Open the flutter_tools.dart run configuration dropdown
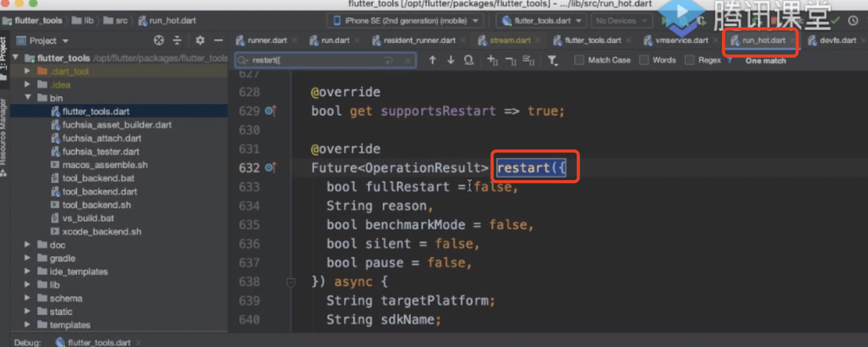This screenshot has height=347, width=868. coord(542,21)
